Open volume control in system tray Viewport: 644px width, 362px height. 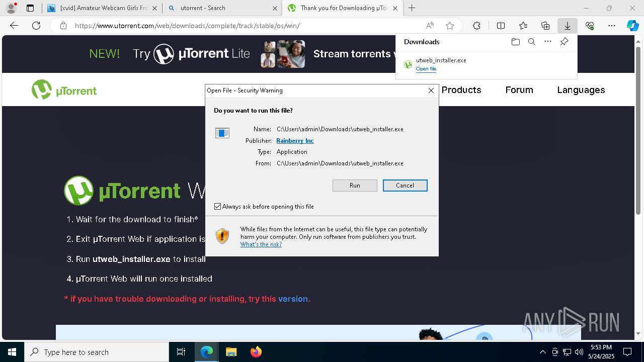coord(579,352)
